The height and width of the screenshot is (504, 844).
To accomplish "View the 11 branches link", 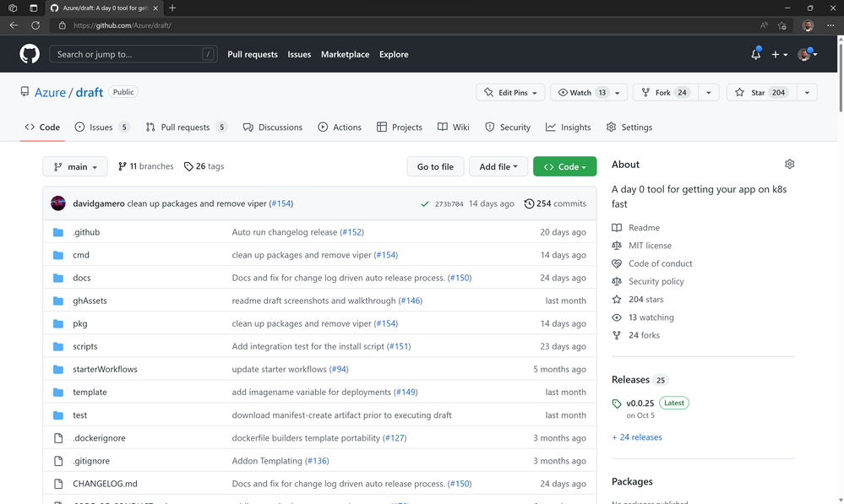I will (x=146, y=166).
